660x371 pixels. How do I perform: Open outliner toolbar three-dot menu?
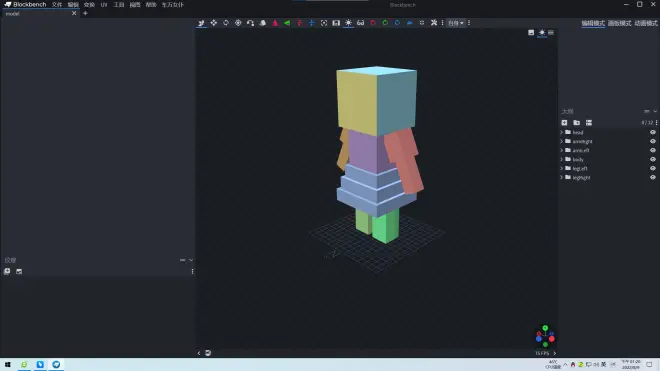pos(656,123)
